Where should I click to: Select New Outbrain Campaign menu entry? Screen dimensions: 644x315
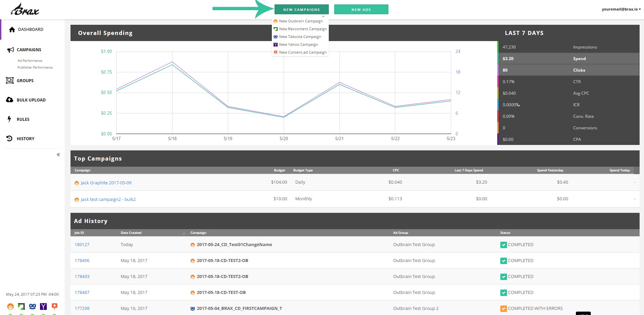click(300, 21)
